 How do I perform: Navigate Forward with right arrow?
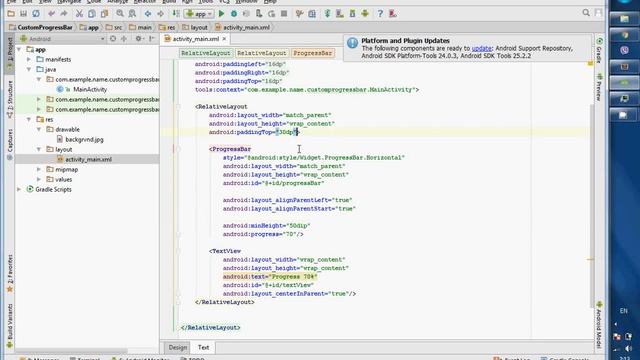(160, 13)
